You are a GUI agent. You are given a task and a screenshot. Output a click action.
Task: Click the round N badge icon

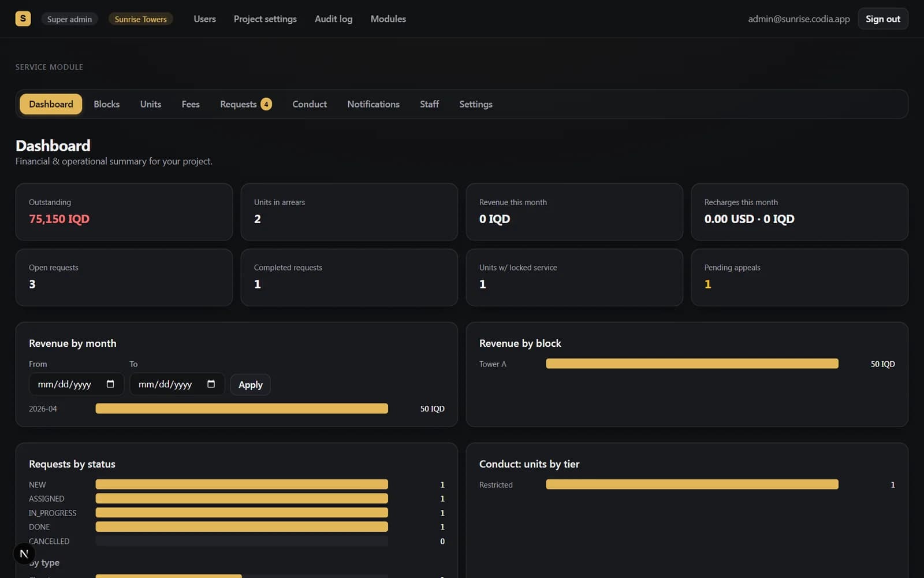pos(24,554)
